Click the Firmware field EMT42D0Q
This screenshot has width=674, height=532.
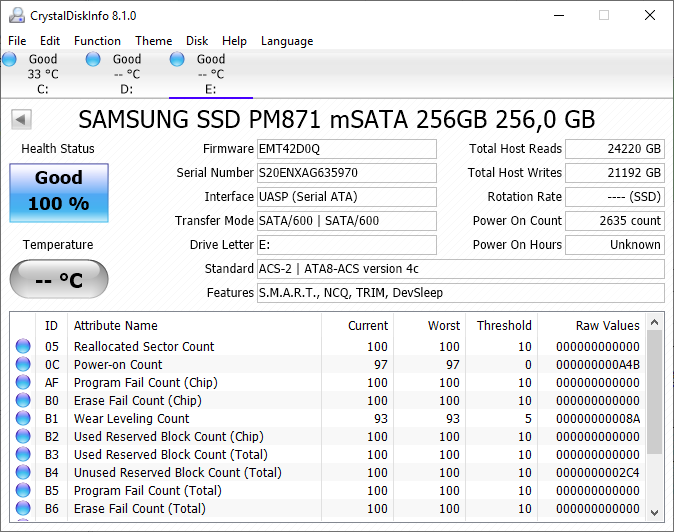pyautogui.click(x=346, y=149)
